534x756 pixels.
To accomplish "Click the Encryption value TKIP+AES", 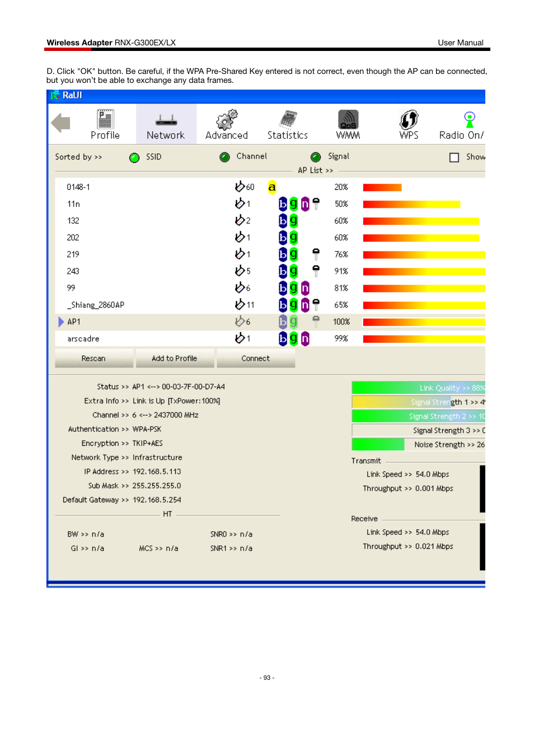I will pos(148,443).
